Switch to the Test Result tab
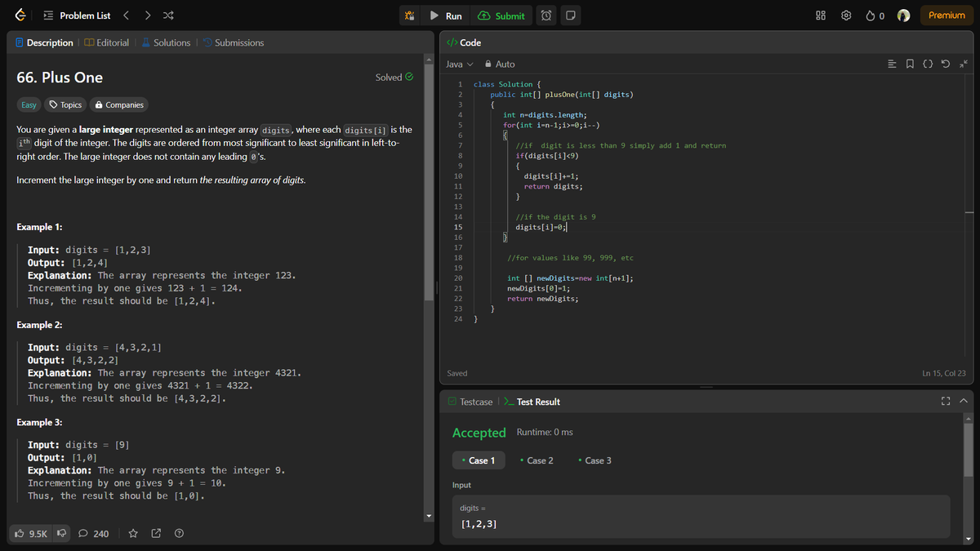The image size is (980, 551). click(531, 402)
